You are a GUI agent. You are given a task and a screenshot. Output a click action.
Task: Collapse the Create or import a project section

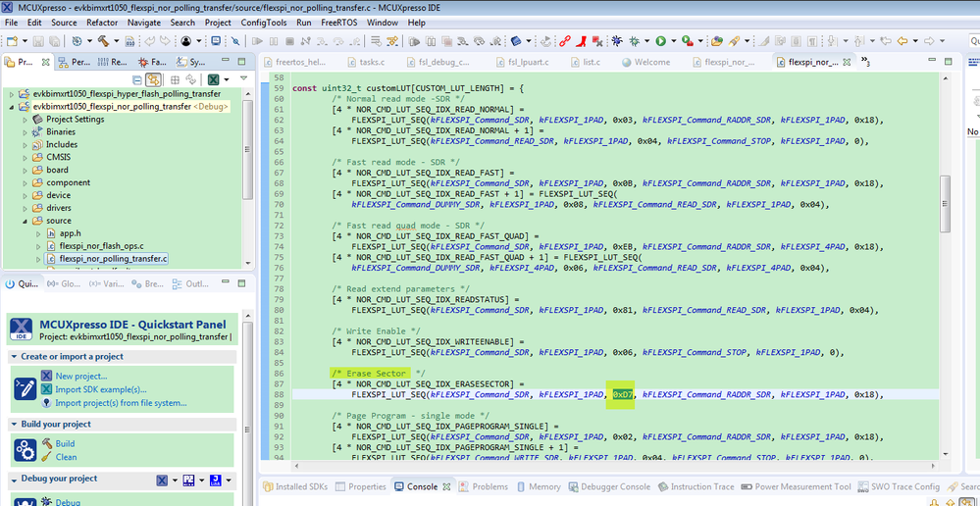[16, 357]
